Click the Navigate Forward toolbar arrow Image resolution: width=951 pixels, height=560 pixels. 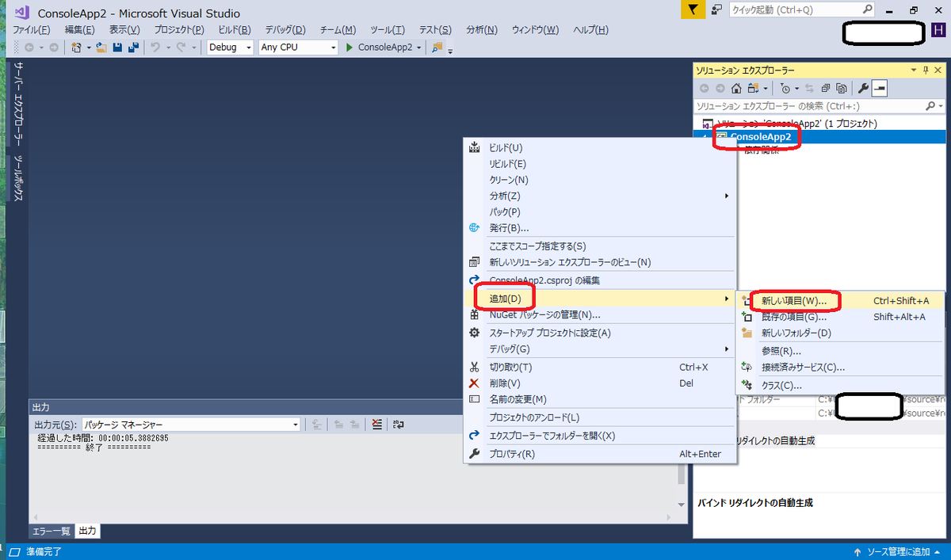53,48
